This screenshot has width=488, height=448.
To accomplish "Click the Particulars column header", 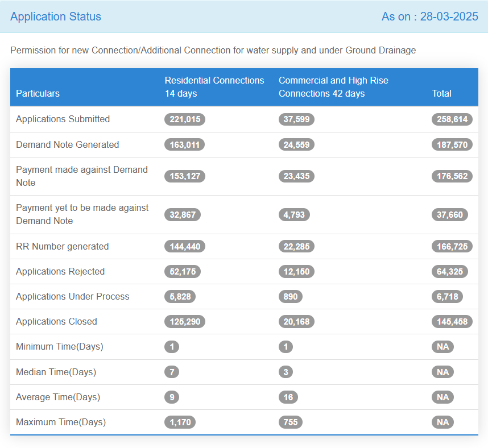I will pos(38,93).
